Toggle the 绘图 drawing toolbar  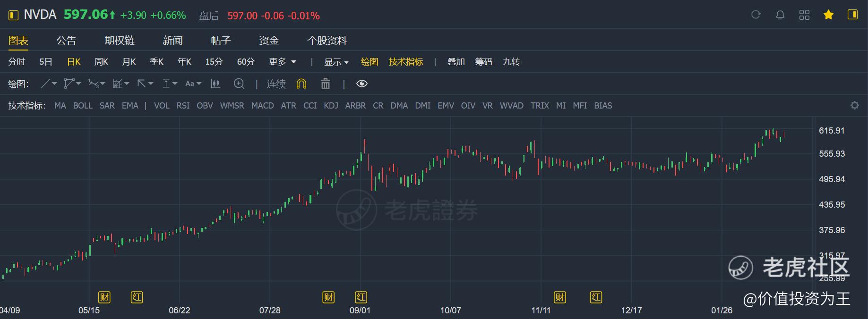[x=370, y=62]
